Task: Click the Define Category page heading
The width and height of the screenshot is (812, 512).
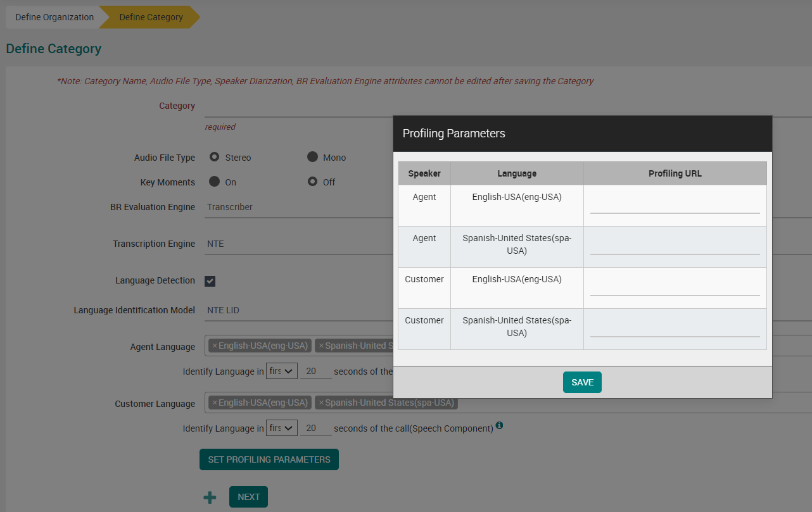Action: click(54, 49)
